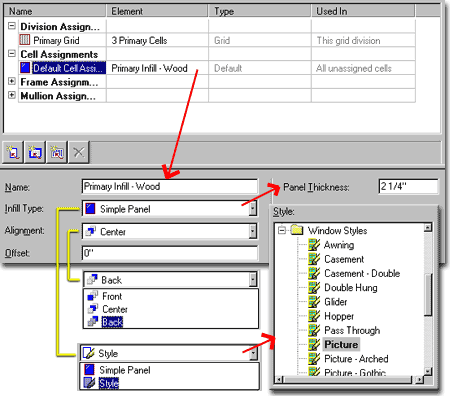
Task: Select the Hopper window style
Action: tap(339, 316)
